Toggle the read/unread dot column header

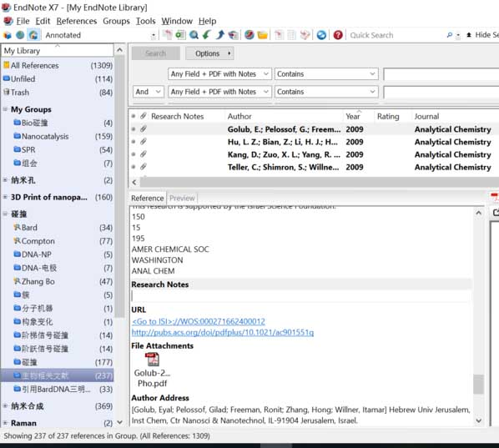134,116
